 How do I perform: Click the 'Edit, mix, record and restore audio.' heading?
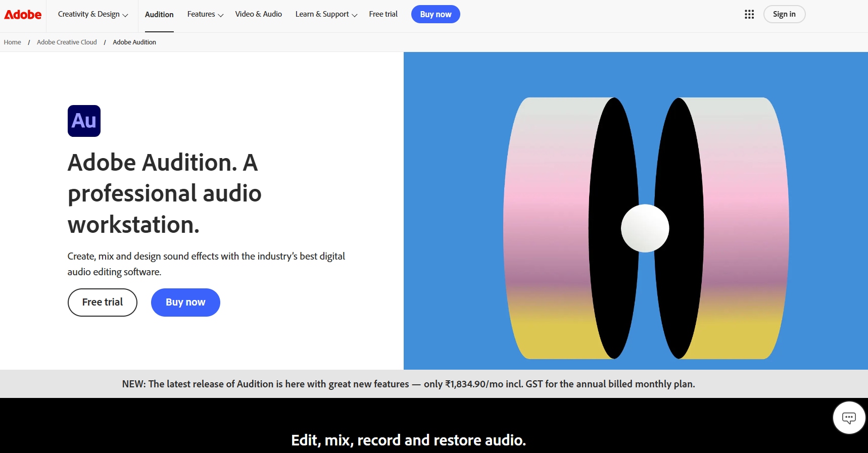coord(409,440)
